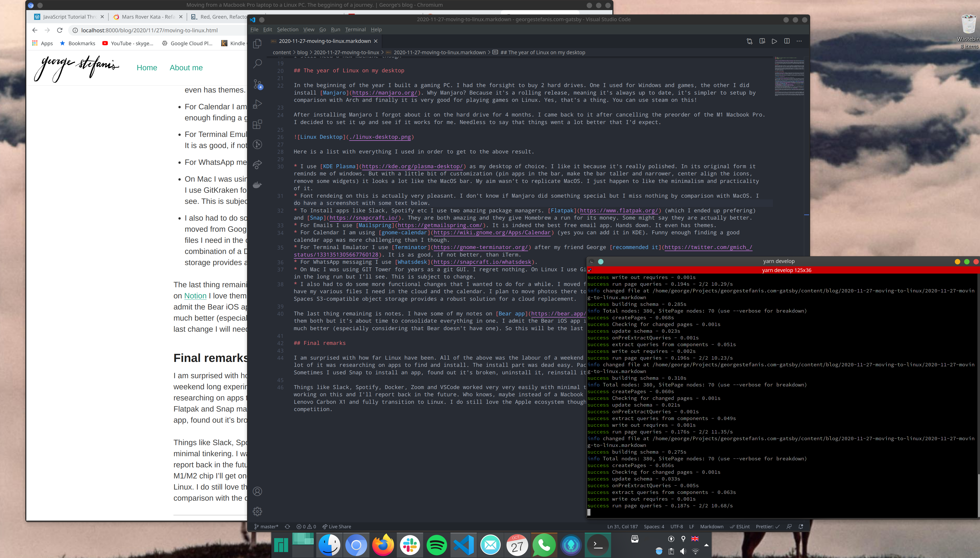
Task: Open the Terminal menu in VS Code
Action: point(355,29)
